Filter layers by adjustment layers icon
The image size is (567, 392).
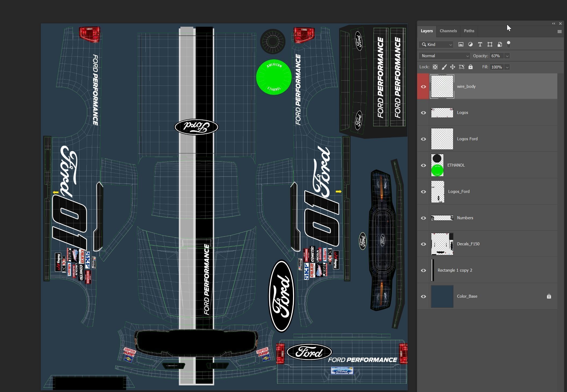coord(470,44)
